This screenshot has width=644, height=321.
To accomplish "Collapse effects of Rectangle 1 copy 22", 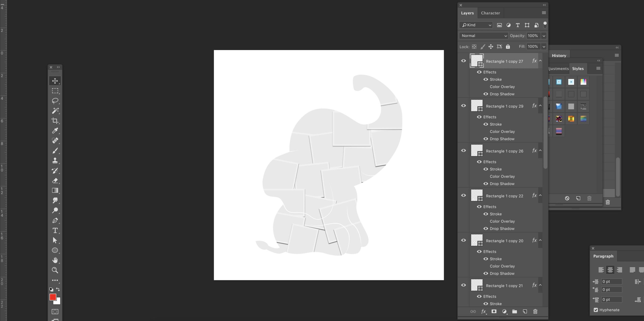I will tap(540, 195).
